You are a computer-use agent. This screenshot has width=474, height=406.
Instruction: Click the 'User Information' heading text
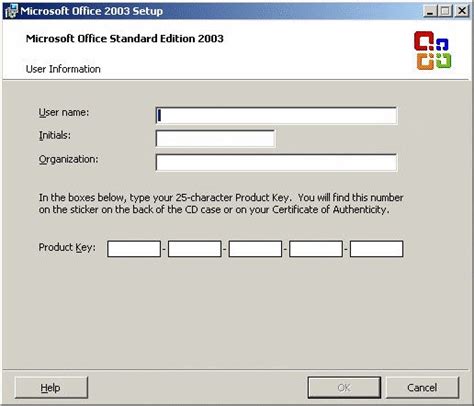coord(63,69)
